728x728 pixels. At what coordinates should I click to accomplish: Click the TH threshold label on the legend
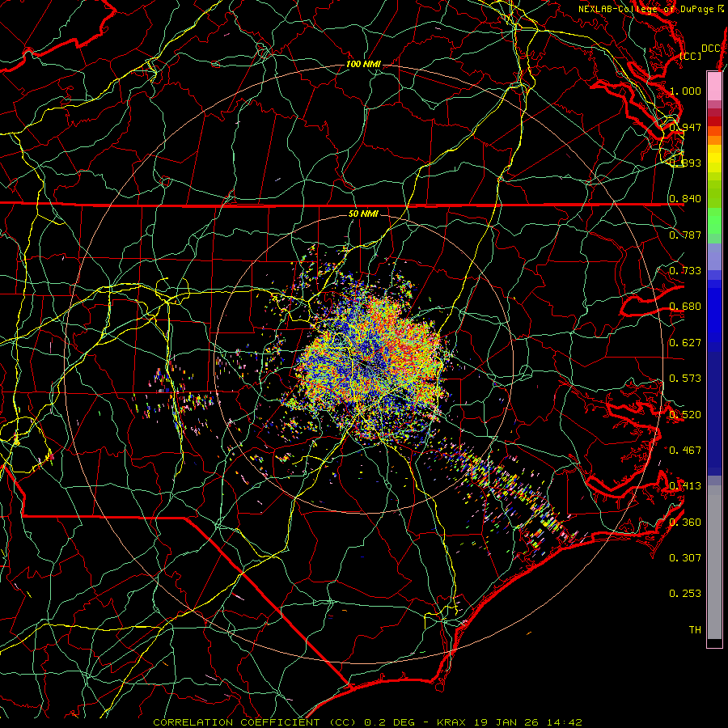click(695, 630)
